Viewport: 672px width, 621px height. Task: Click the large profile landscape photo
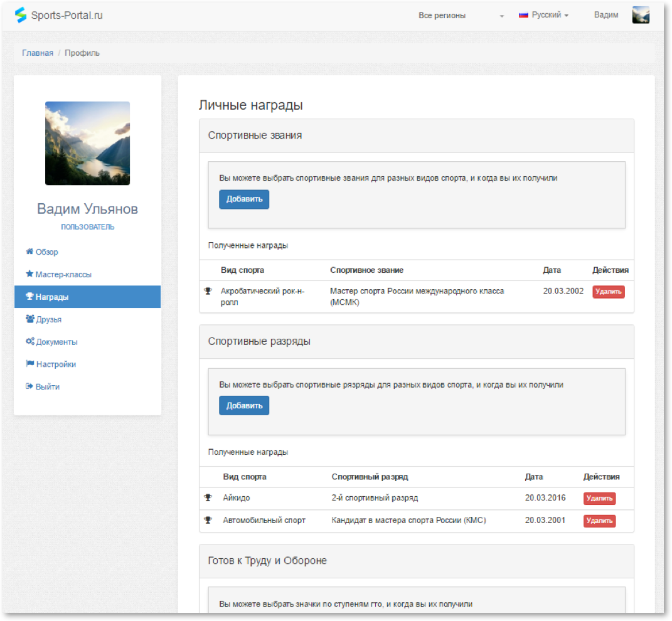87,143
